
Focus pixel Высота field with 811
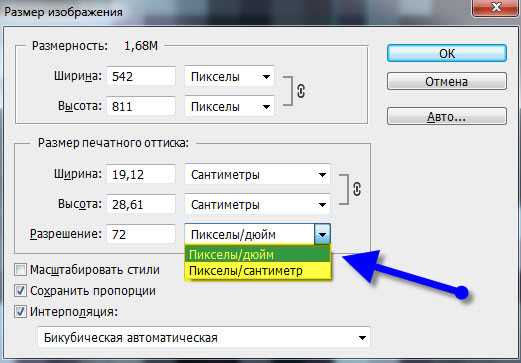tap(141, 106)
